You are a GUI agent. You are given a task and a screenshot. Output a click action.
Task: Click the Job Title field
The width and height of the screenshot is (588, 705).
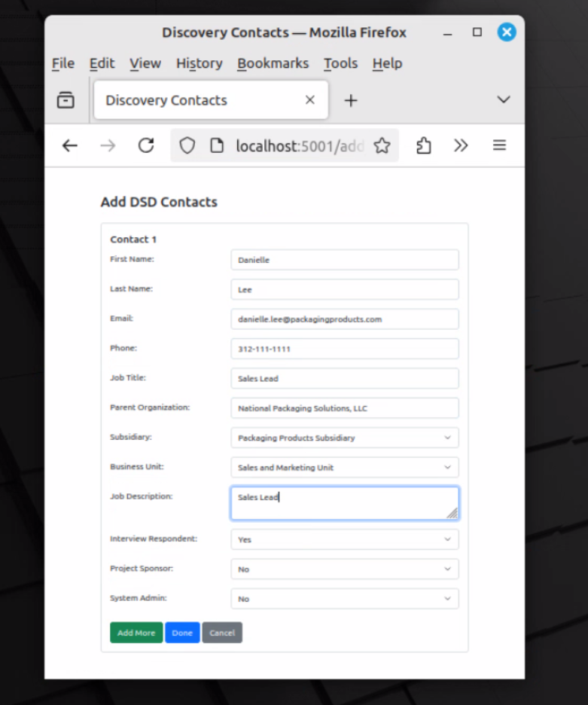tap(345, 379)
